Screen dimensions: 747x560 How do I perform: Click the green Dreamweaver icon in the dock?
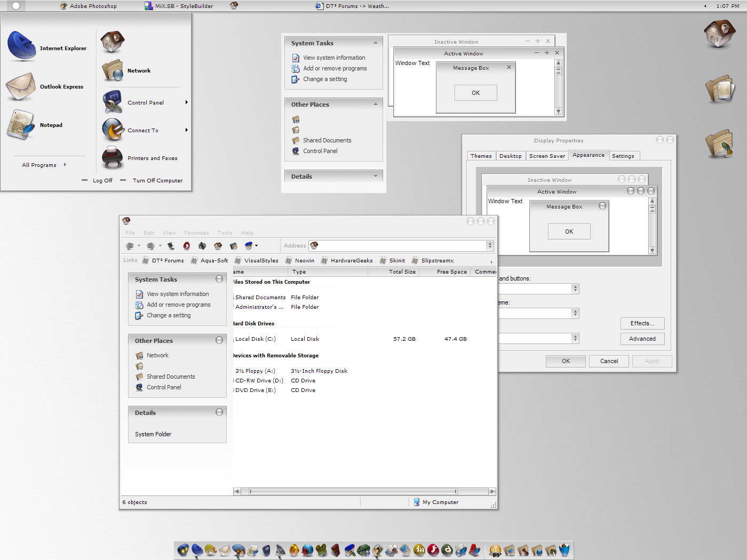447,550
